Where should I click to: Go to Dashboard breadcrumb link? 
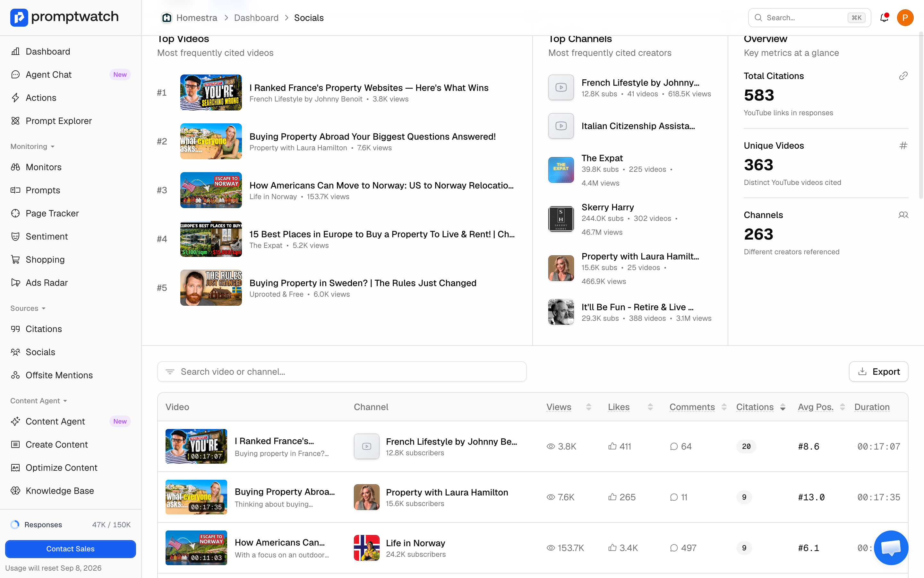pyautogui.click(x=256, y=18)
